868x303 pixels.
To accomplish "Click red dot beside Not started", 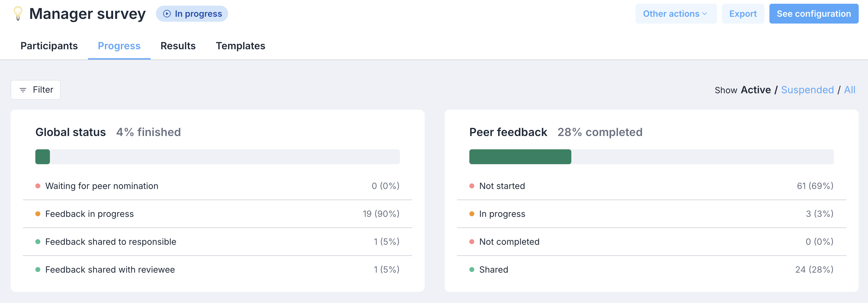I will pyautogui.click(x=472, y=186).
